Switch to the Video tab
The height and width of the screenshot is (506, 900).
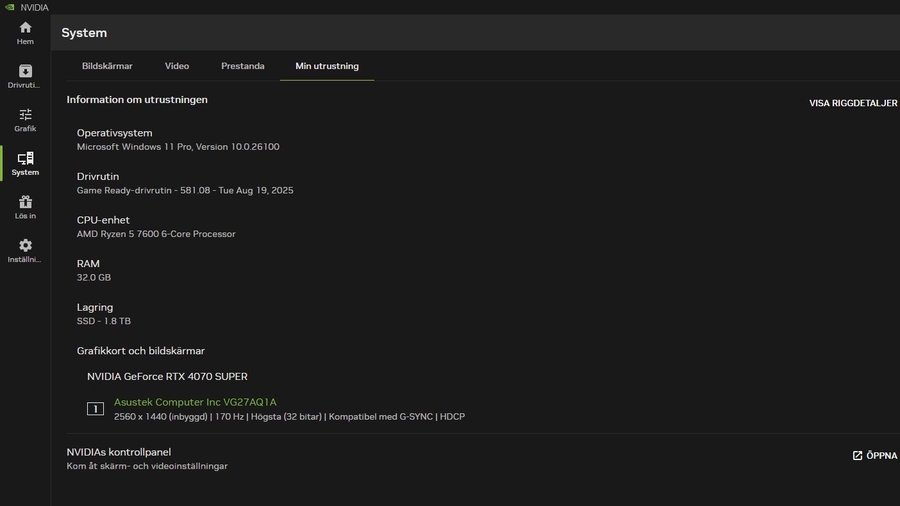point(177,66)
